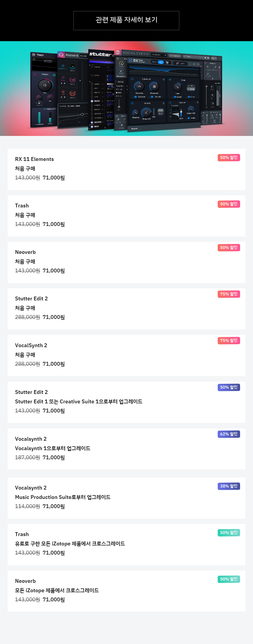Screen dimensions: 253x644
Task: Click the De-noise knob in RX panel
Action: tap(139, 86)
